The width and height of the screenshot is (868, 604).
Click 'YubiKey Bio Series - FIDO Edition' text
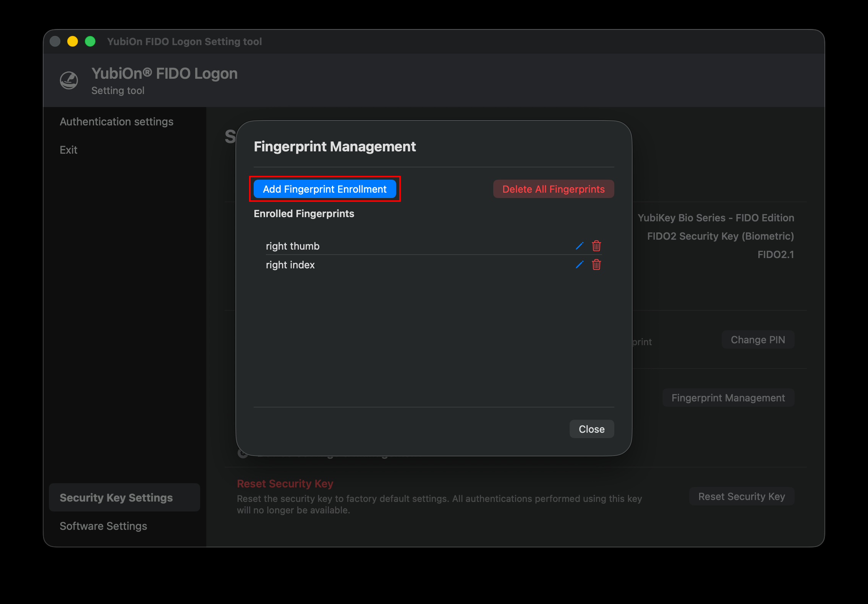pyautogui.click(x=716, y=218)
